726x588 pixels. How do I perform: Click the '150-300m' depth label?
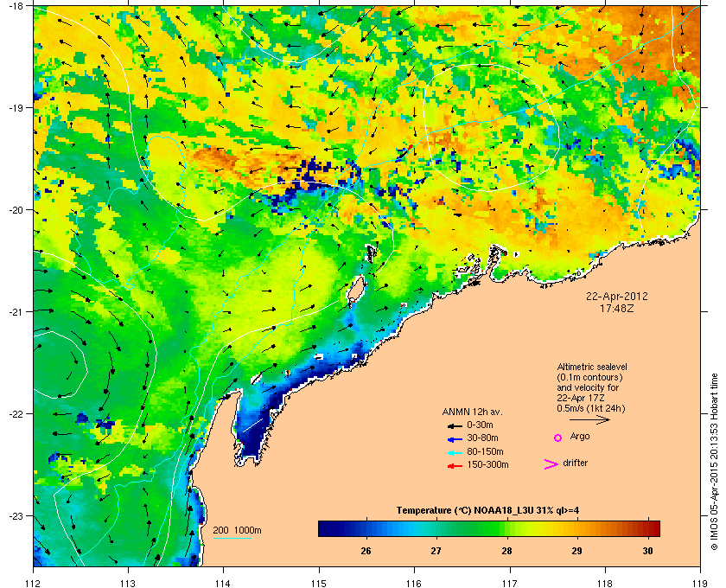(487, 464)
